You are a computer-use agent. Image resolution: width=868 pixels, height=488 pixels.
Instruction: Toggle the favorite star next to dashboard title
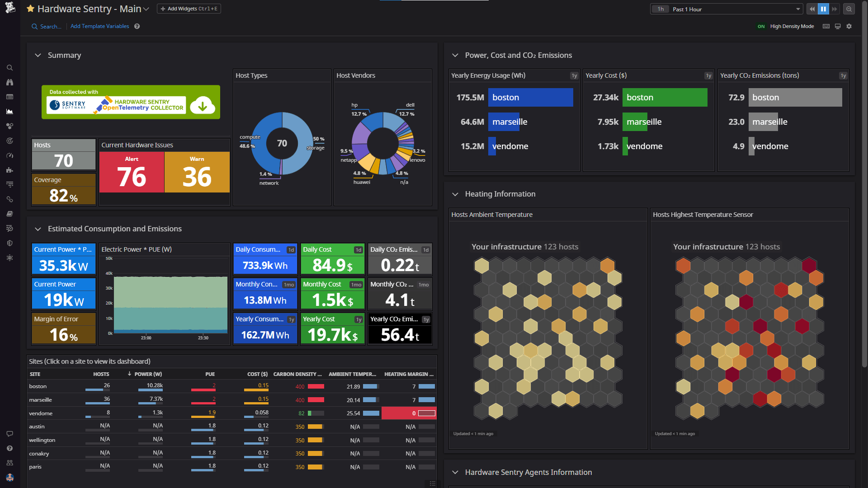click(30, 9)
